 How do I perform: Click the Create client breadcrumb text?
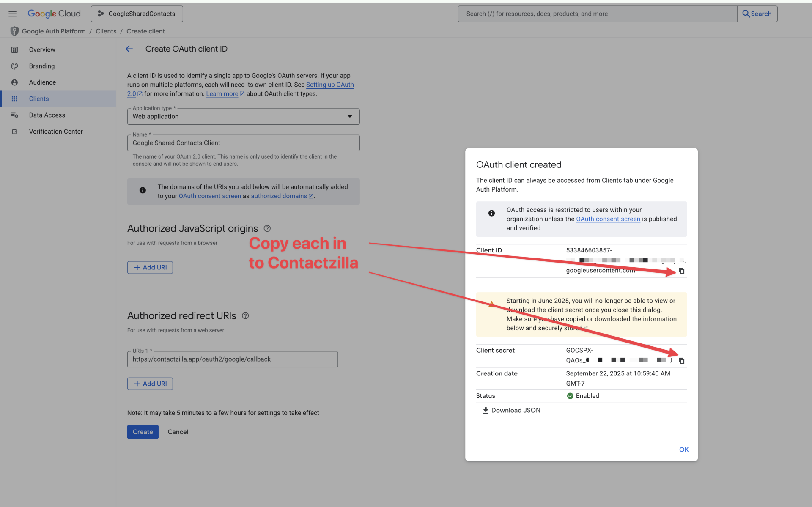click(x=145, y=31)
